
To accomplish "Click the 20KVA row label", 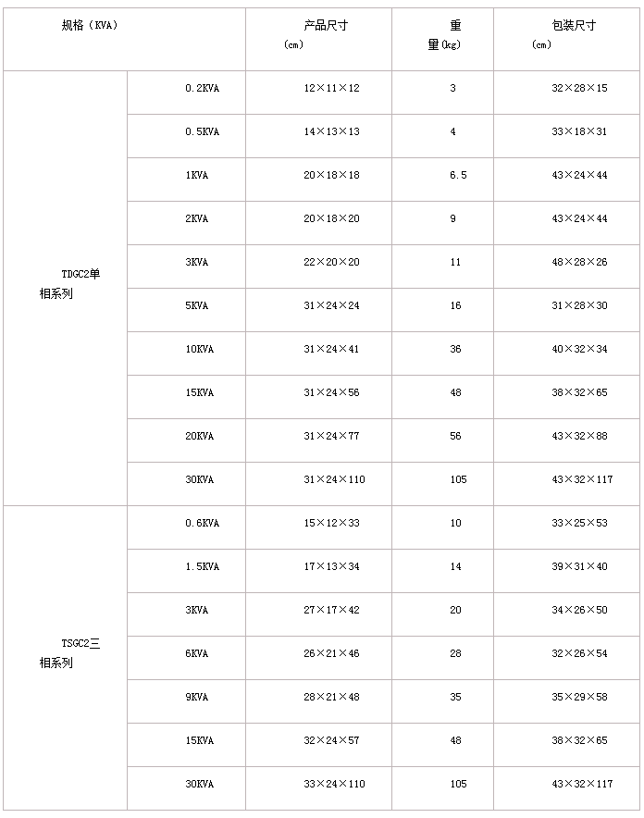I will click(199, 436).
